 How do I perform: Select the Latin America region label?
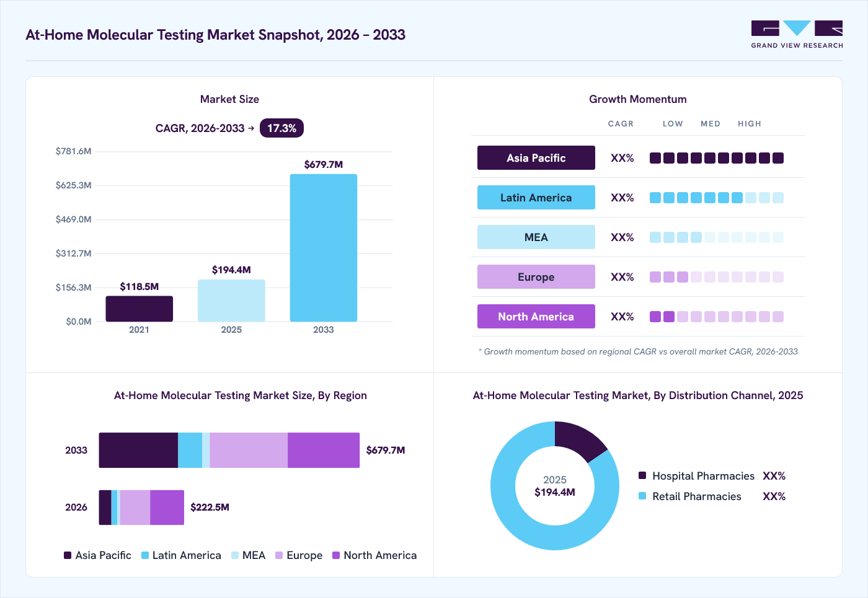tap(536, 198)
